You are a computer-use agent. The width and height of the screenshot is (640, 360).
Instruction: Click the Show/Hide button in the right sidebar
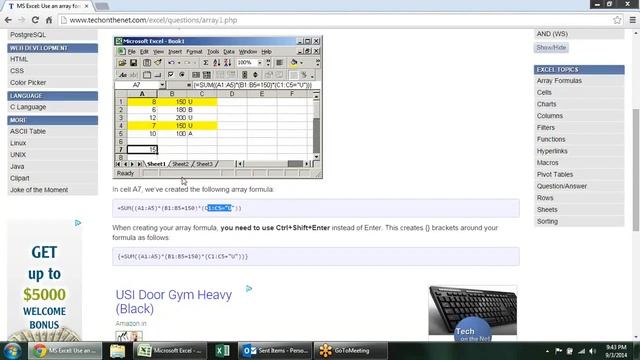(x=551, y=48)
